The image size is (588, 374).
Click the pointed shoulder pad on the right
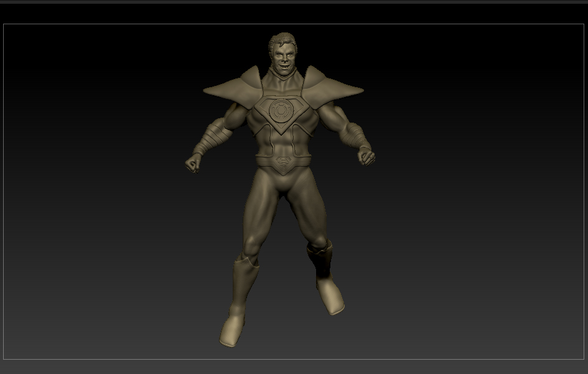[x=333, y=86]
